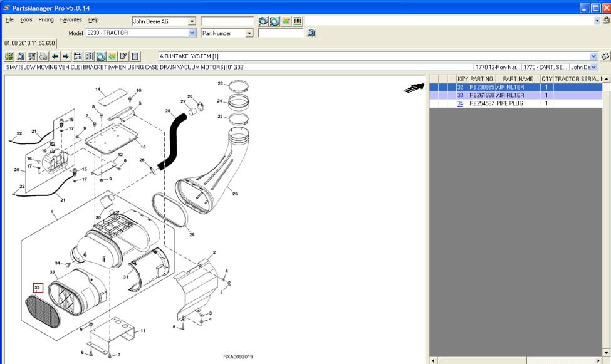The width and height of the screenshot is (611, 364).
Task: Select part number RE261960 cell
Action: (x=482, y=95)
